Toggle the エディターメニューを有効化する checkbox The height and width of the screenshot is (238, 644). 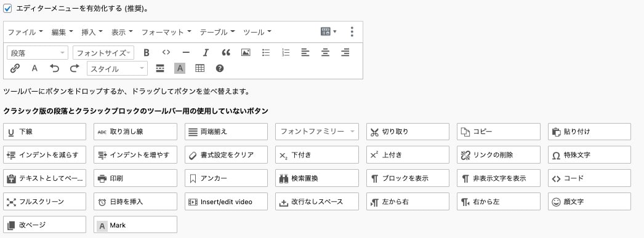tap(7, 8)
